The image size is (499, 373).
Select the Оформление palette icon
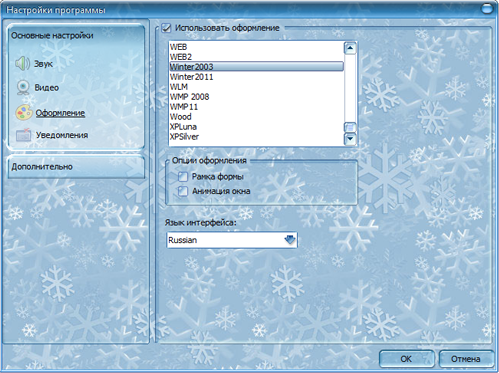(x=24, y=113)
